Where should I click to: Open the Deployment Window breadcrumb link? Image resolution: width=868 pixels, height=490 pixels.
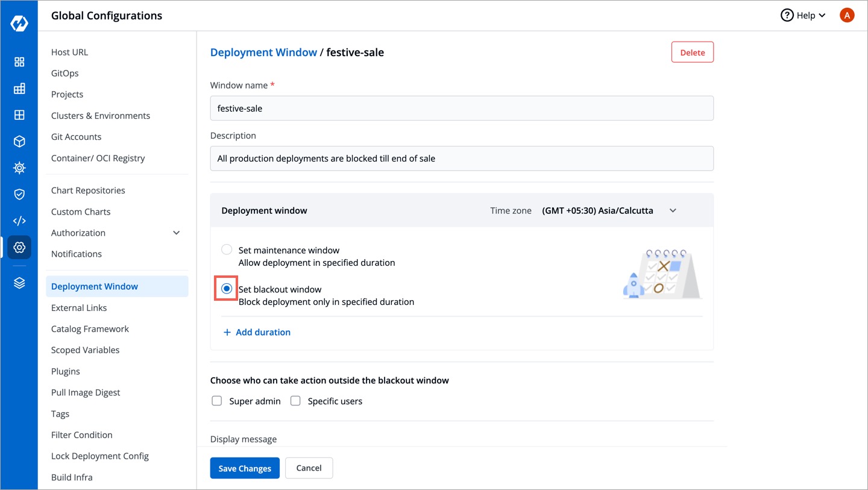(x=263, y=52)
